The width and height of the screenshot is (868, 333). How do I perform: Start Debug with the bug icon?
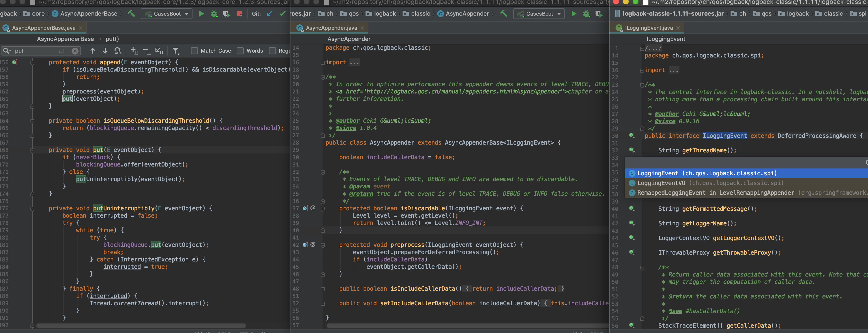[214, 14]
